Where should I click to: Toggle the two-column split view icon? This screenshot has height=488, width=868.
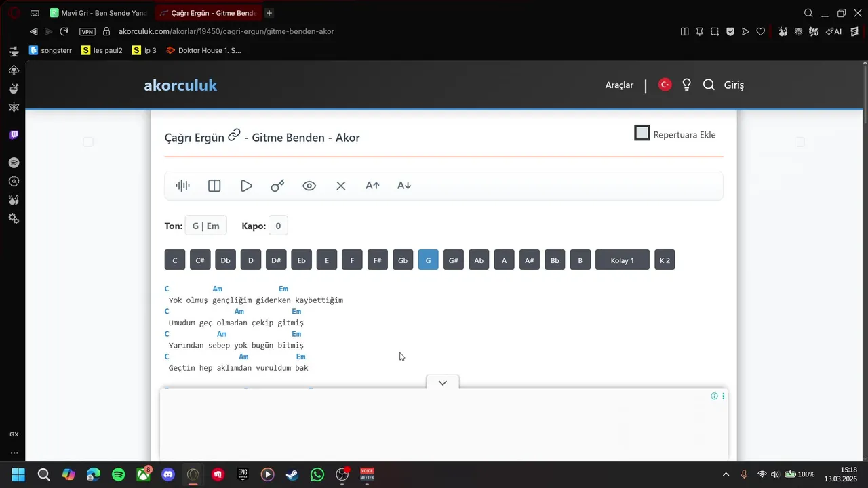click(214, 186)
